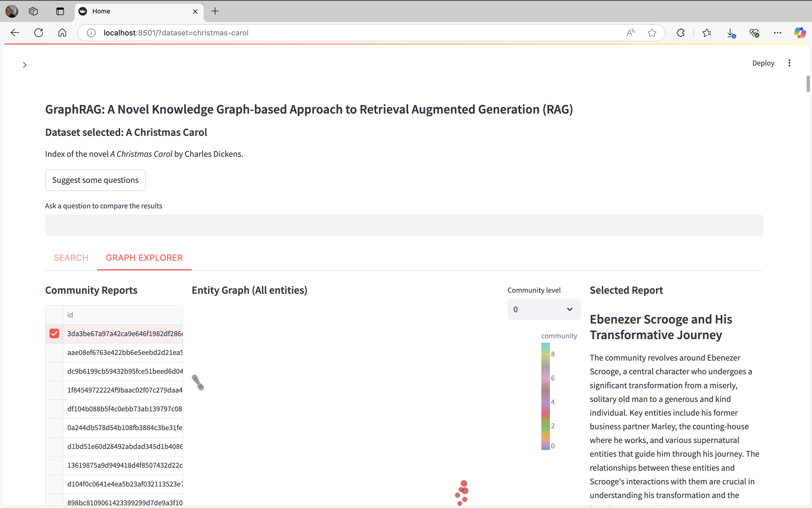
Task: Open Streamlit three-dot menu beside Deploy
Action: click(x=789, y=63)
